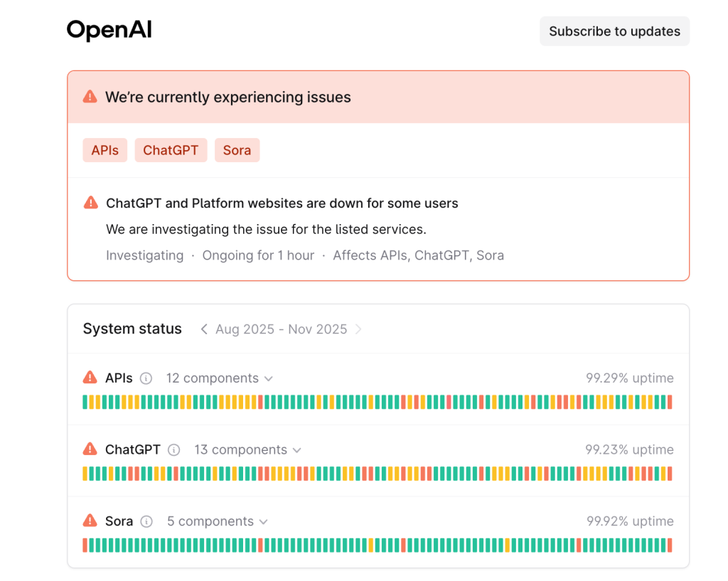This screenshot has width=728, height=581.
Task: Click the warning icon beside the APIs row
Action: pyautogui.click(x=90, y=378)
